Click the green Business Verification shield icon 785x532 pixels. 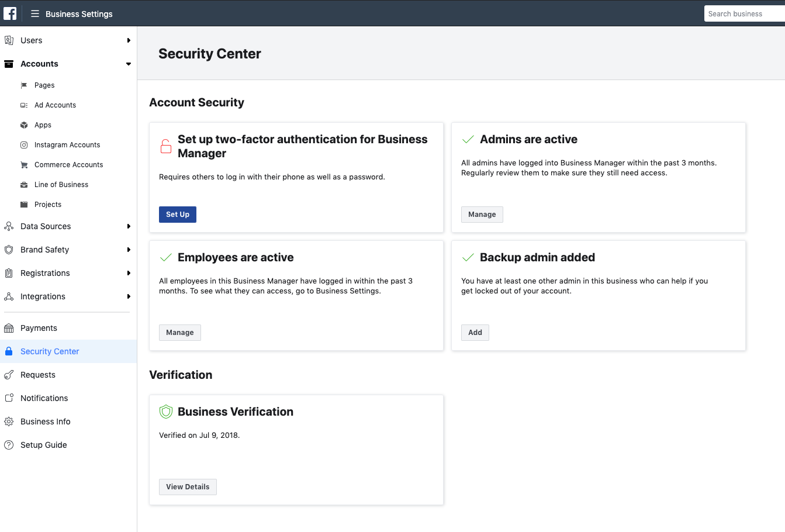(166, 412)
